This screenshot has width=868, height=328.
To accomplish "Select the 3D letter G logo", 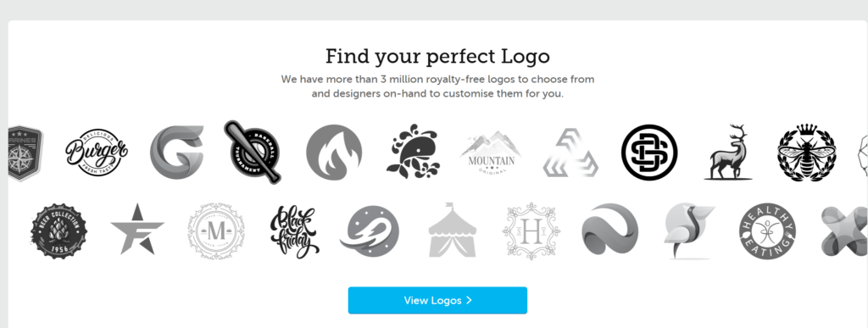I will coord(177,152).
